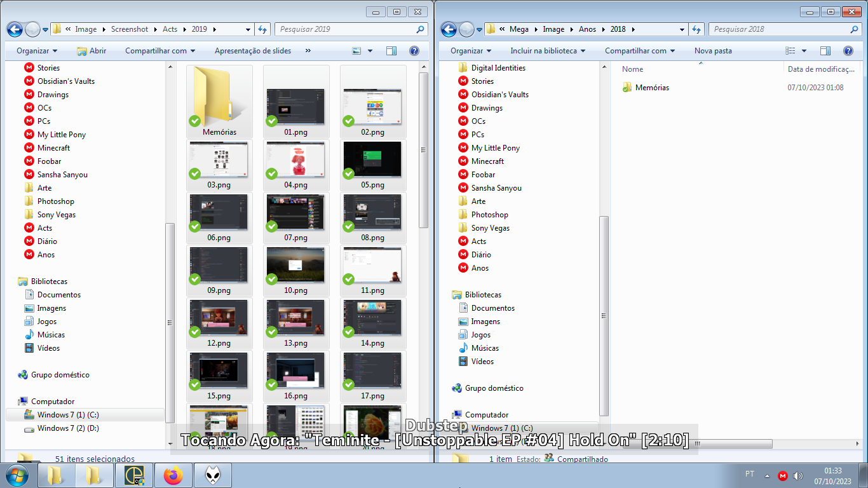
Task: Click the Nova pasta button
Action: tap(713, 51)
